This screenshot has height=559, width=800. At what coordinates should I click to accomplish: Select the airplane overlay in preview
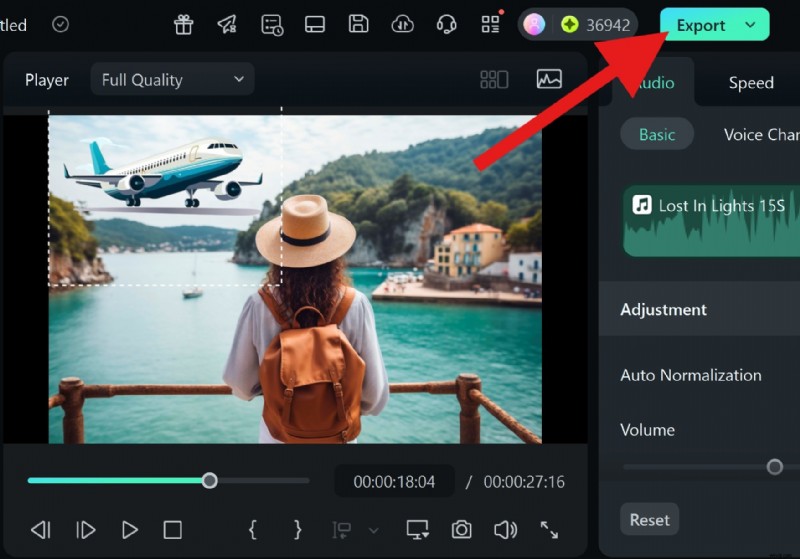point(163,173)
